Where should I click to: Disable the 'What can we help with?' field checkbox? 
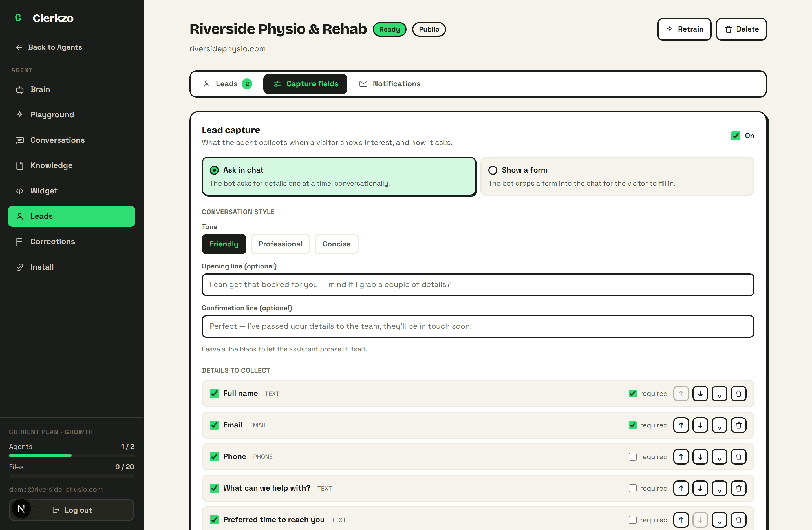click(214, 488)
